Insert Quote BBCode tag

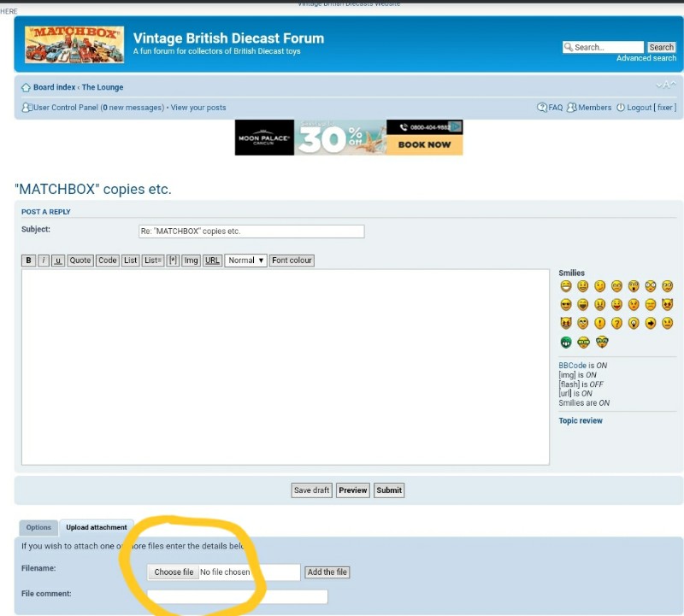(80, 261)
